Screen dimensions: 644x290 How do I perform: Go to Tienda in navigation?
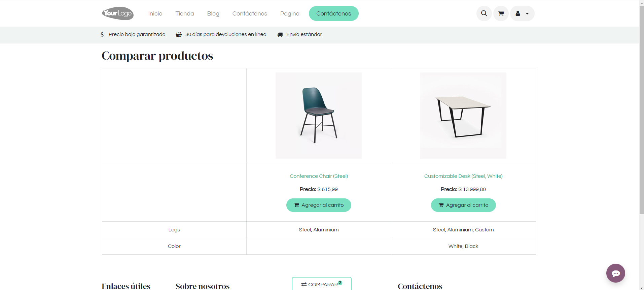pyautogui.click(x=184, y=13)
